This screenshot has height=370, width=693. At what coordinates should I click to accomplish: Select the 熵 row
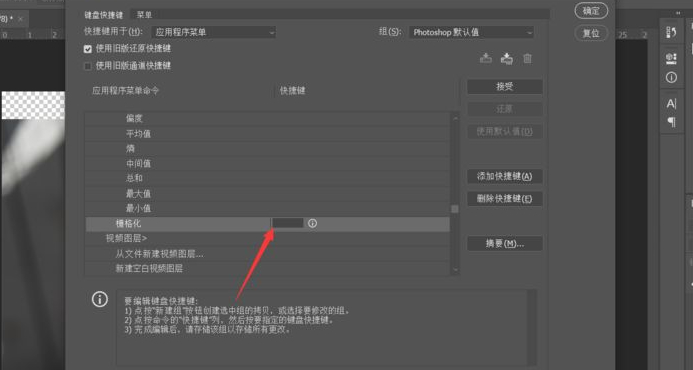[x=267, y=149]
